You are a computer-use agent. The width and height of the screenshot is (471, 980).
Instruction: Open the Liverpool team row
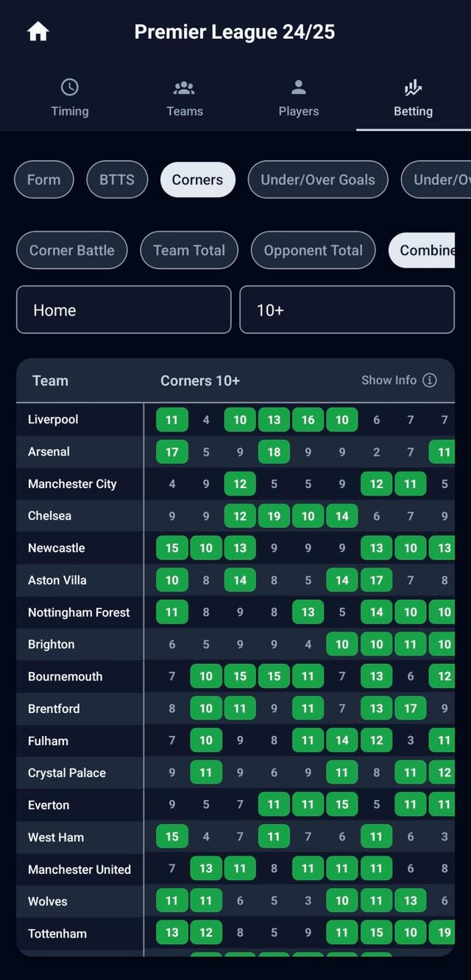[x=52, y=419]
